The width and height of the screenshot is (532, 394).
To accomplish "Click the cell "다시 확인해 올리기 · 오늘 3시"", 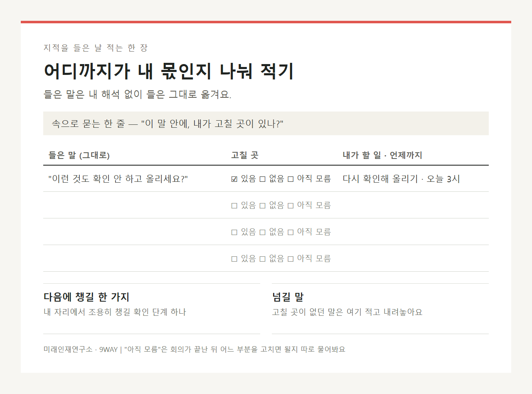I will [401, 179].
